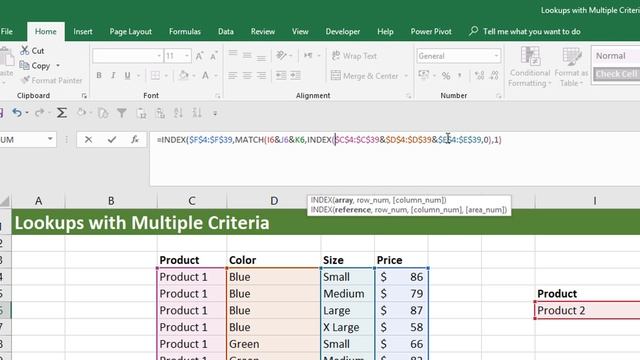Decrease font size with the smaller A icon
The image size is (640, 360).
pos(213,56)
